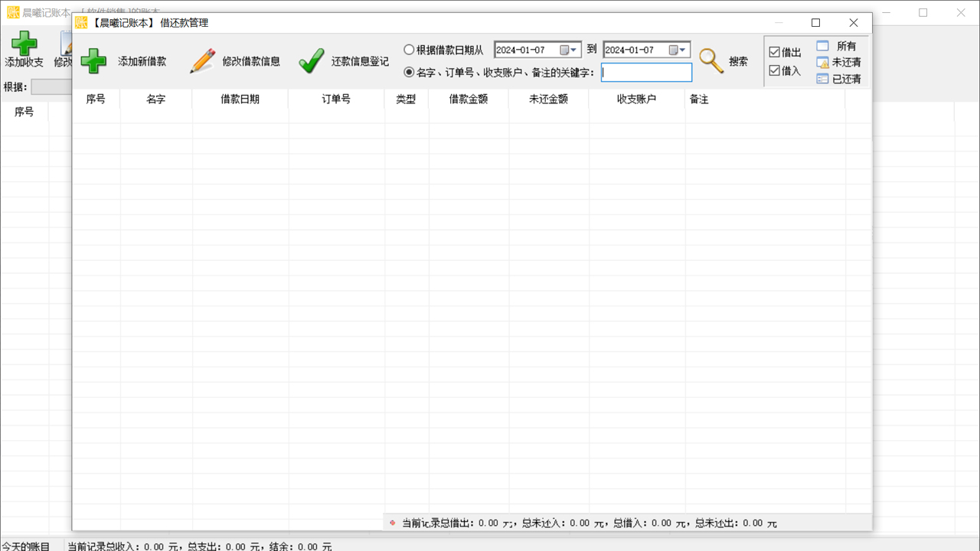The image size is (980, 551).
Task: Click the 名字 column header
Action: [156, 99]
